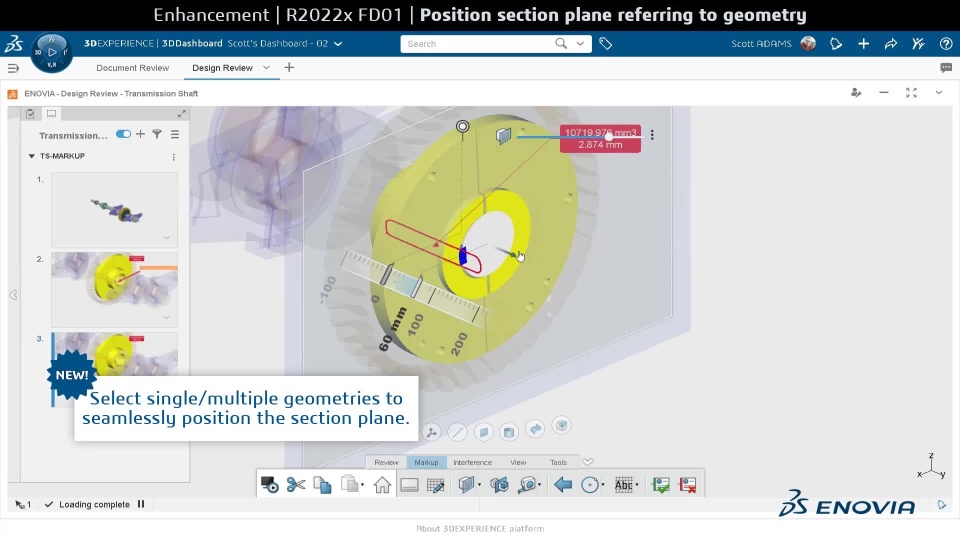Open the TS-MARKUP three-dot options
Viewport: 960px width, 540px height.
point(174,157)
